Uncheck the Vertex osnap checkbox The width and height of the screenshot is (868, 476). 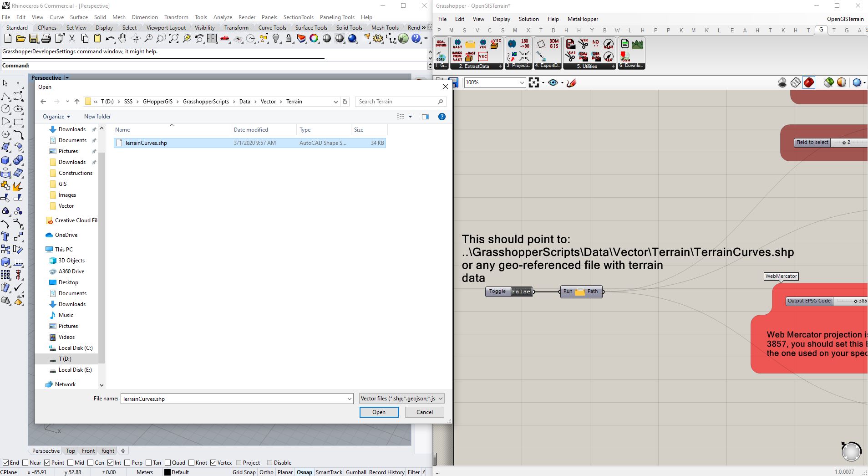(x=213, y=462)
